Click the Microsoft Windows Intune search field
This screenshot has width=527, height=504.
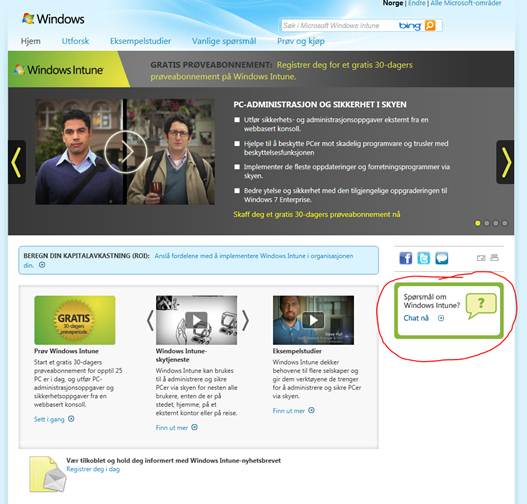click(338, 26)
